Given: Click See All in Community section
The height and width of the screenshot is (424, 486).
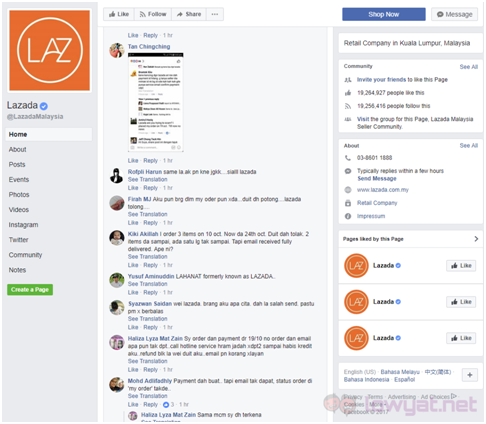Looking at the screenshot, I should click(x=468, y=67).
